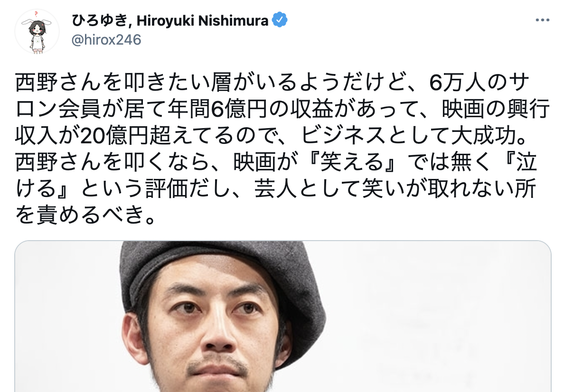Click the blue verified badge icon

[280, 20]
